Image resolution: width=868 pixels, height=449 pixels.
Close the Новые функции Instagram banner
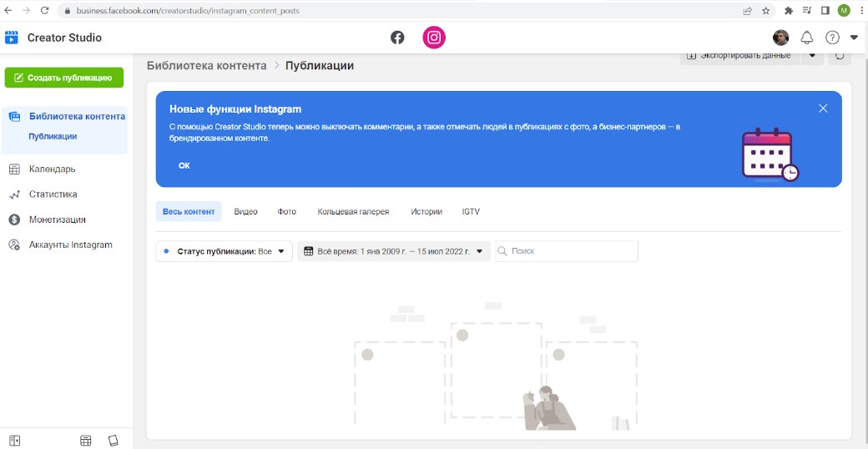(x=823, y=108)
